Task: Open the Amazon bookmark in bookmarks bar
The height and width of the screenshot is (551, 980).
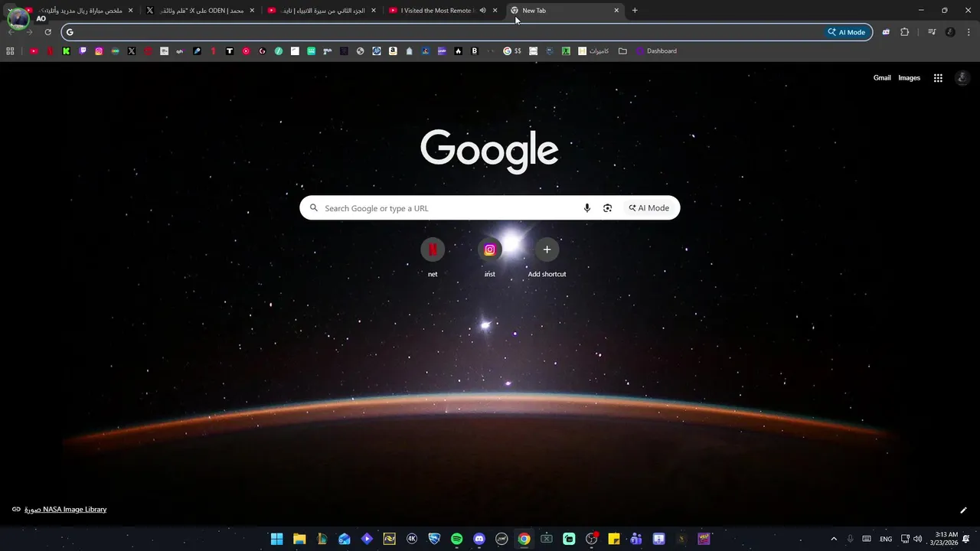Action: [393, 51]
